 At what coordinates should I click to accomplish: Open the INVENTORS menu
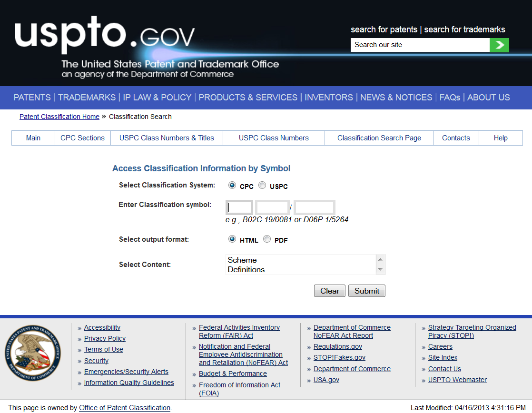(x=329, y=98)
